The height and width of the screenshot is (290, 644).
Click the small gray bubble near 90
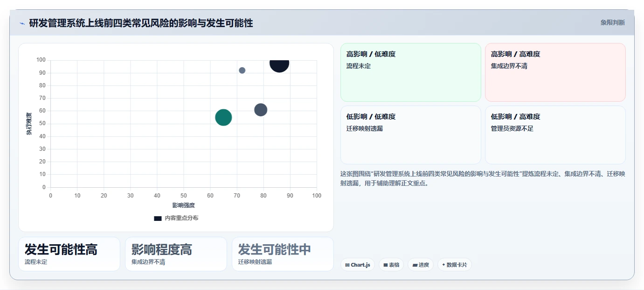242,71
